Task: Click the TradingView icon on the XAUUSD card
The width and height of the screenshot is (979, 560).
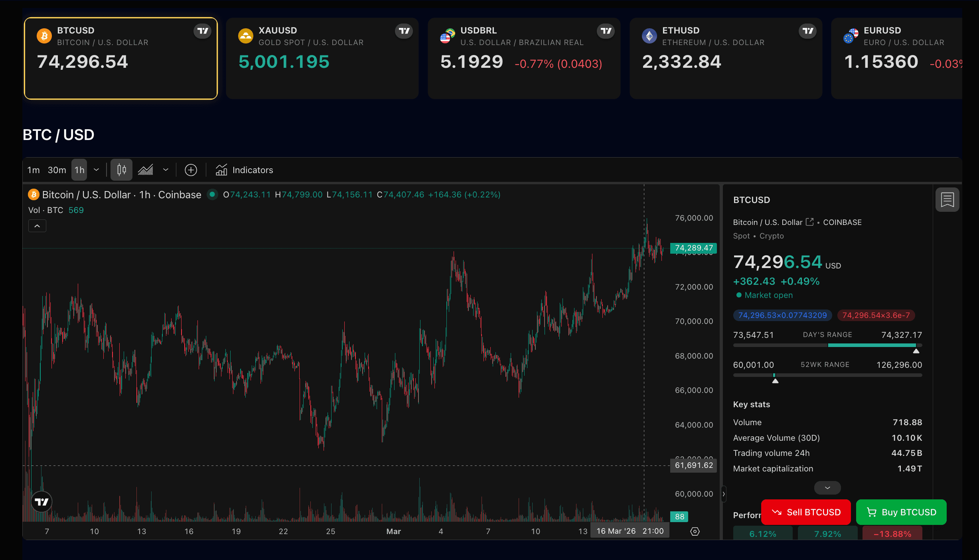Action: [404, 31]
